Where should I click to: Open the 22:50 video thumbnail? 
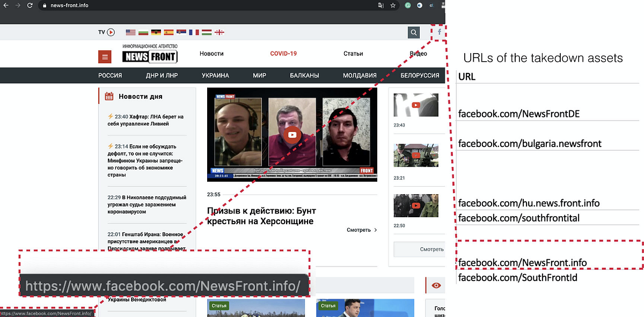[416, 205]
